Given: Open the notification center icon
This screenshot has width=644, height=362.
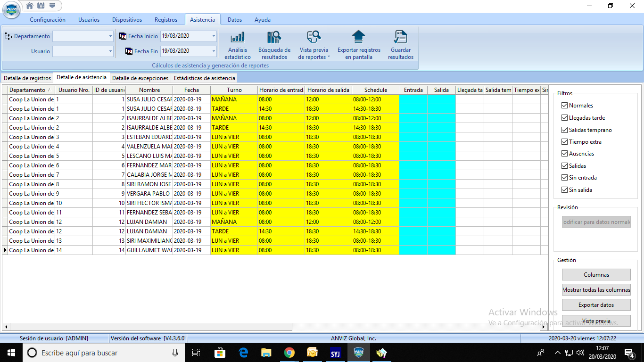Looking at the screenshot, I should point(629,353).
